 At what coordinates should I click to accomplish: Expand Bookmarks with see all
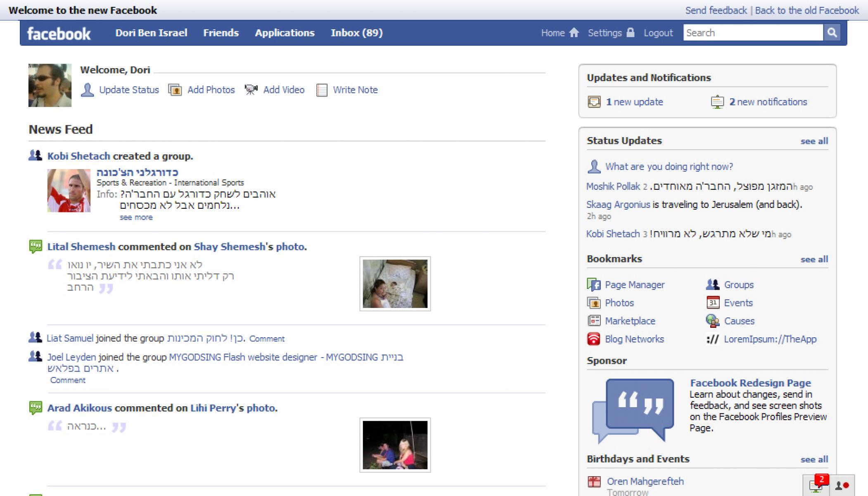[x=814, y=259]
